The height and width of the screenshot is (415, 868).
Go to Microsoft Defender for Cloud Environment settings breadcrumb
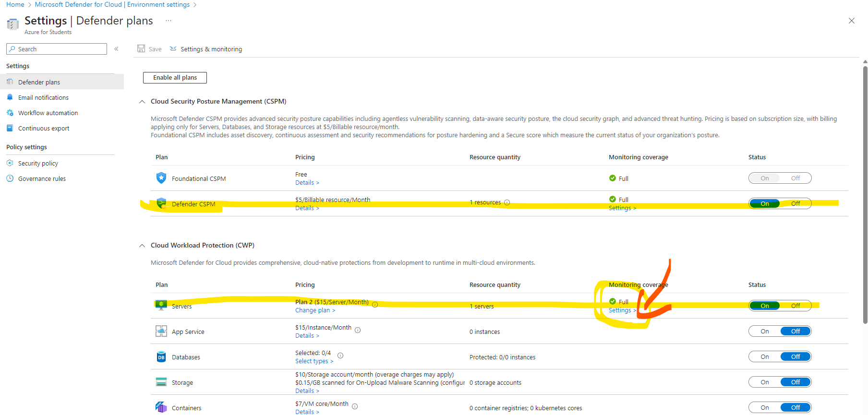click(112, 4)
